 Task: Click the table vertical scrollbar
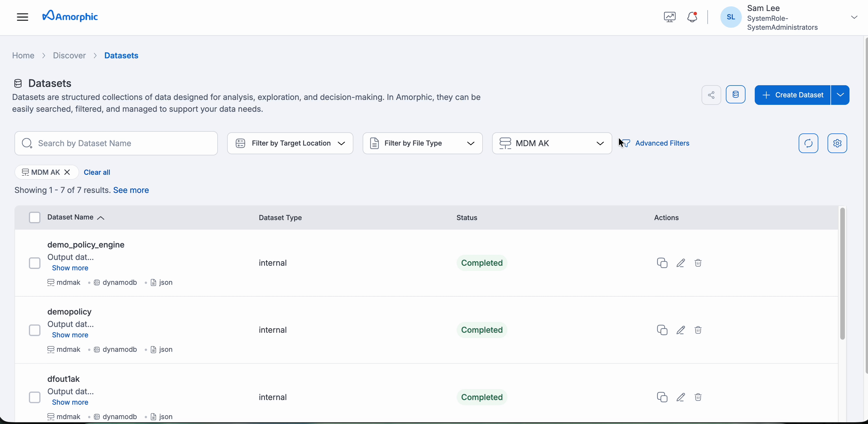coord(842,274)
